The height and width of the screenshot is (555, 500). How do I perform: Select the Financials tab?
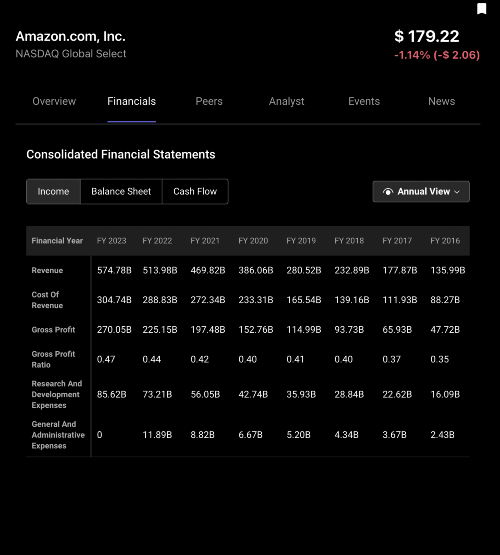click(x=131, y=102)
